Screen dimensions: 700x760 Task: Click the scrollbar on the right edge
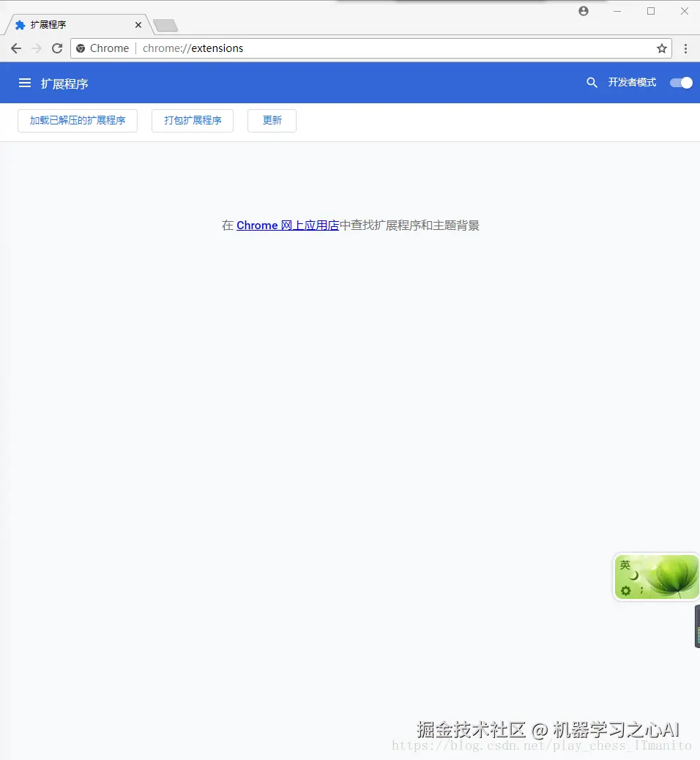click(x=696, y=626)
